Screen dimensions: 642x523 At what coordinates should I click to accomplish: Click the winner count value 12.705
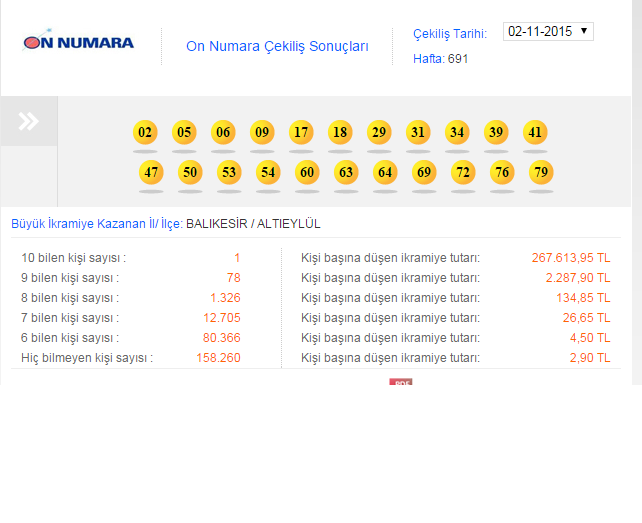[x=222, y=318]
